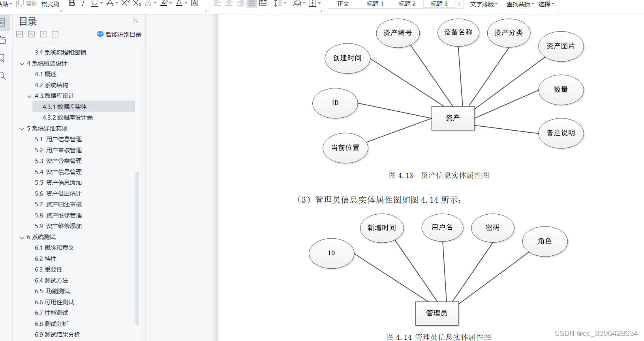Click the minus demote icon in 目录
This screenshot has height=341, width=644.
(x=55, y=34)
